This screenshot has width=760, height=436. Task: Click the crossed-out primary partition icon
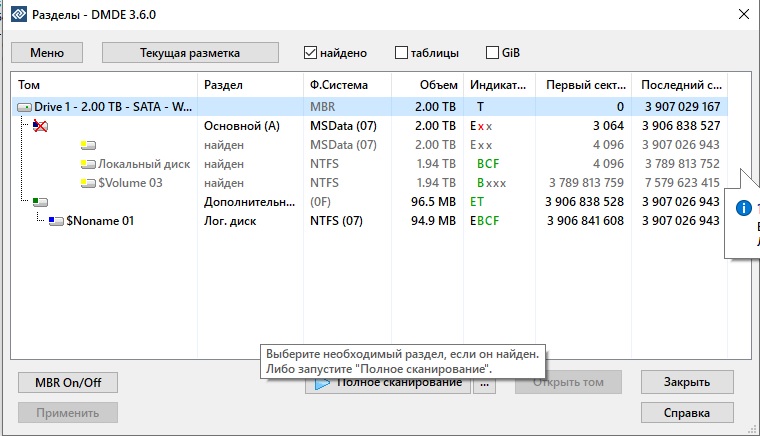(40, 126)
